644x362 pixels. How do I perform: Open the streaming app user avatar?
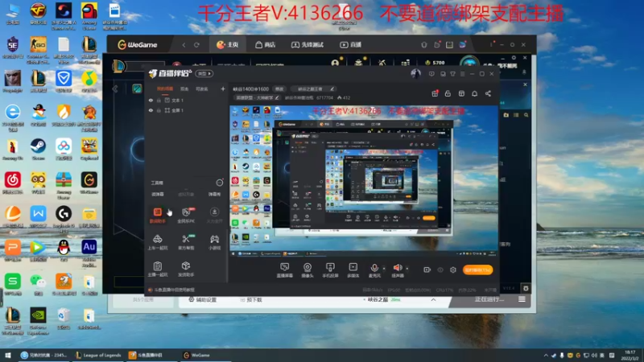click(415, 73)
